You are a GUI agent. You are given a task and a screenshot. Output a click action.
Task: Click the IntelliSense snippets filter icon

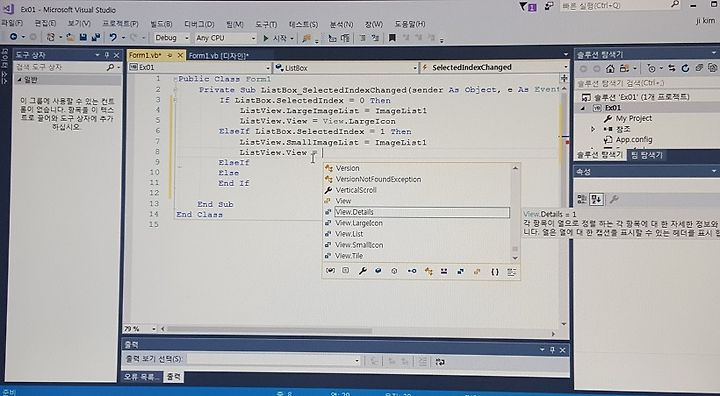[512, 272]
